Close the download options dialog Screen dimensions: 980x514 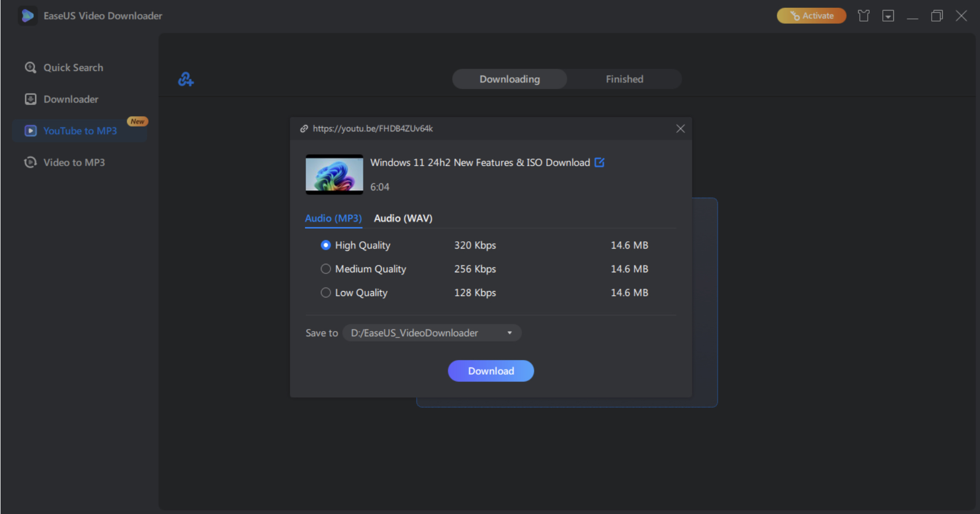[680, 129]
